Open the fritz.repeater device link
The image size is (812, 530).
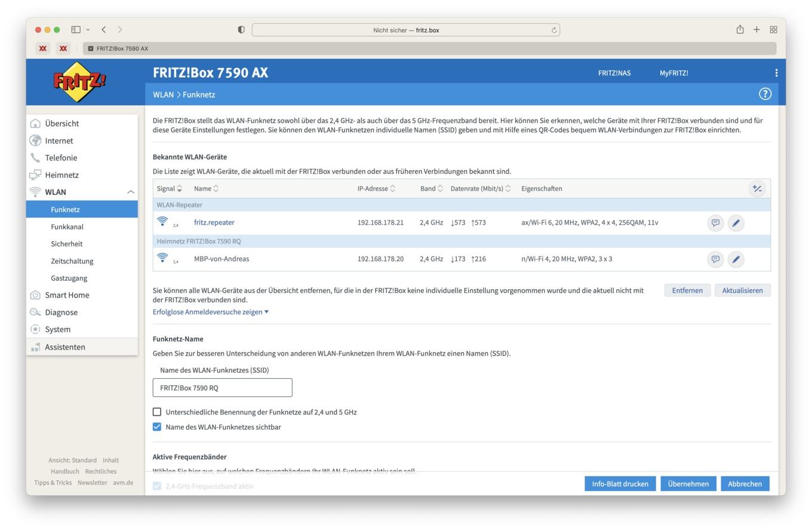click(214, 222)
